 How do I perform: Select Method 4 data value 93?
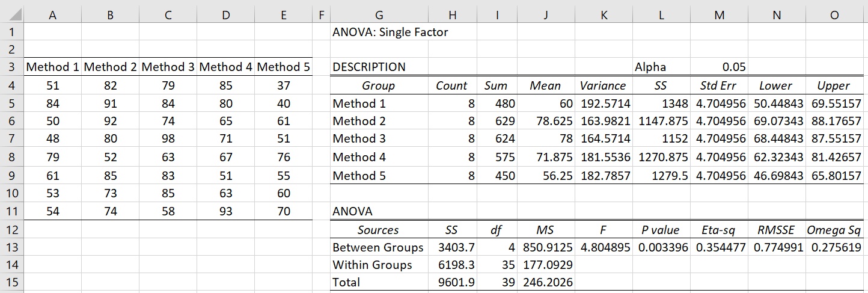point(225,211)
